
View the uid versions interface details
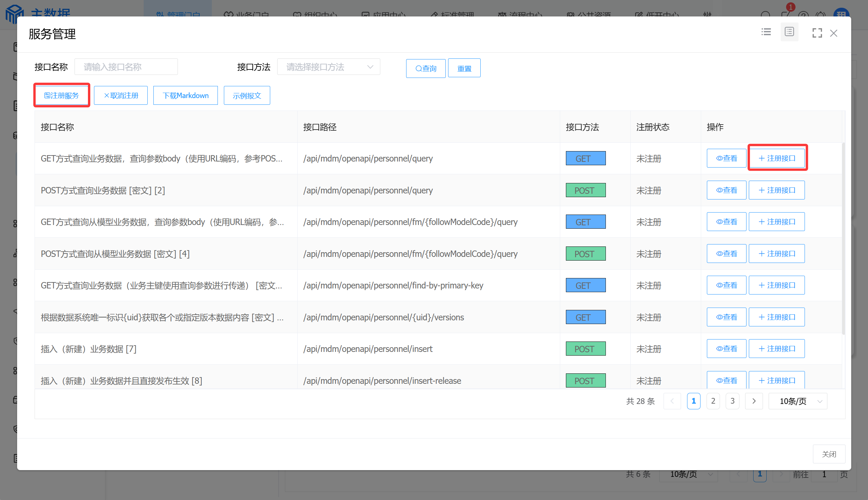click(x=726, y=317)
